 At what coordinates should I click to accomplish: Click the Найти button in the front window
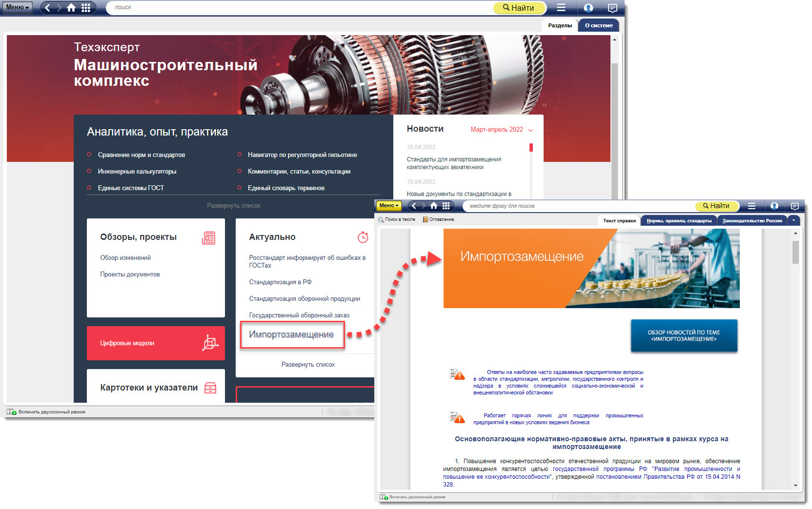[x=717, y=206]
